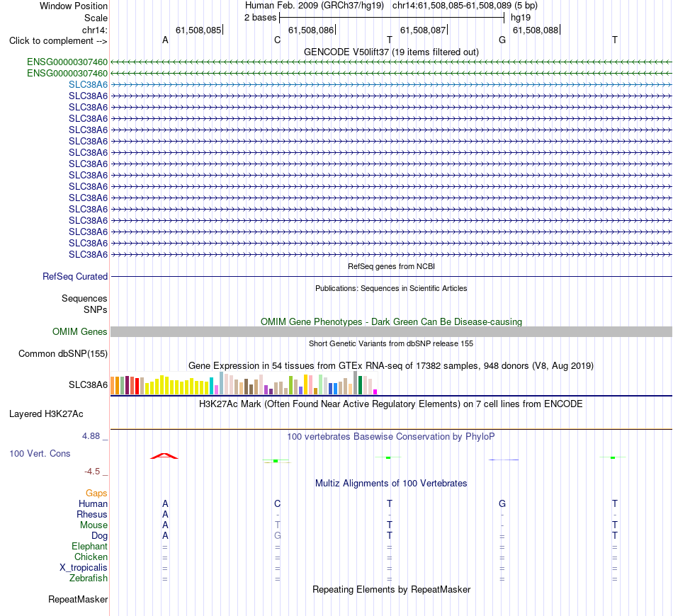Open Short Genetic Variants from dbSNP title
Image resolution: width=673 pixels, height=616 pixels.
(x=391, y=343)
